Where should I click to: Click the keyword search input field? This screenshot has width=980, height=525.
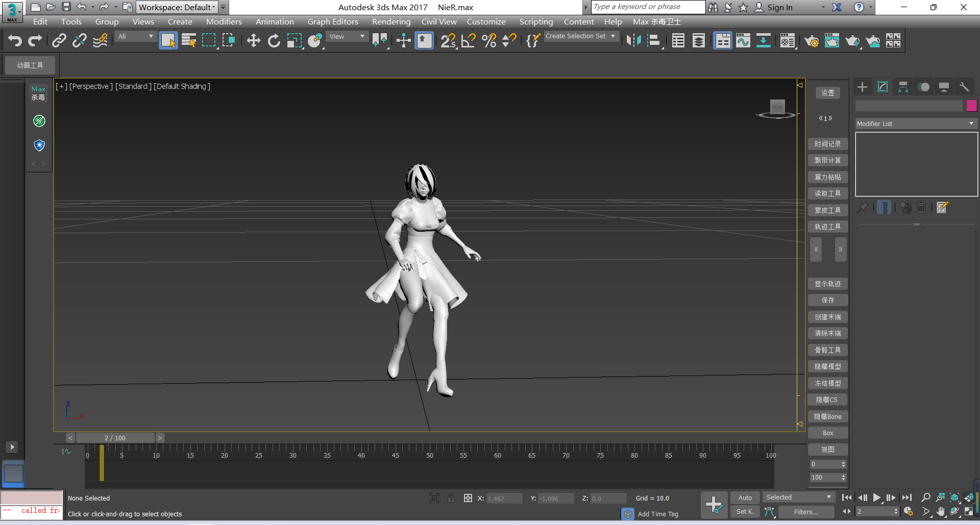[x=648, y=7]
